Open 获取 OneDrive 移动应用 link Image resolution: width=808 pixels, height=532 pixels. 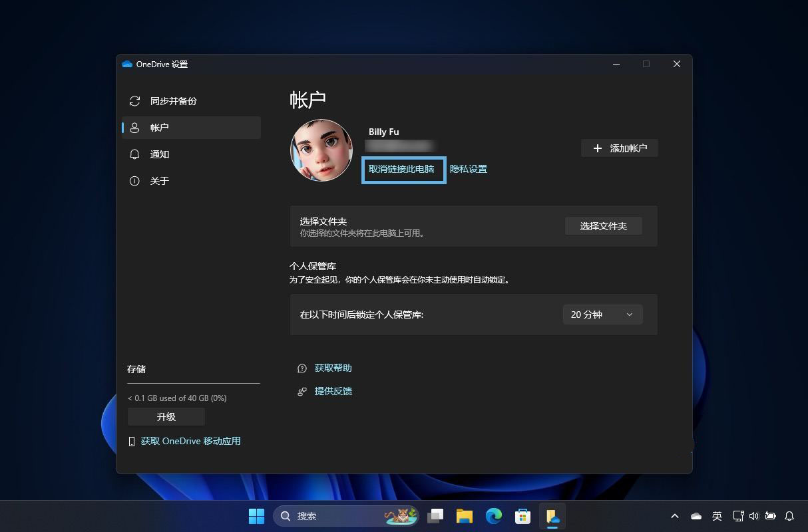[190, 441]
